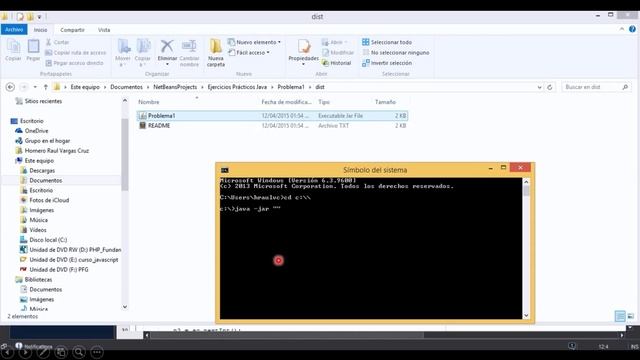Click Modificar in the Abrir group

[x=338, y=53]
